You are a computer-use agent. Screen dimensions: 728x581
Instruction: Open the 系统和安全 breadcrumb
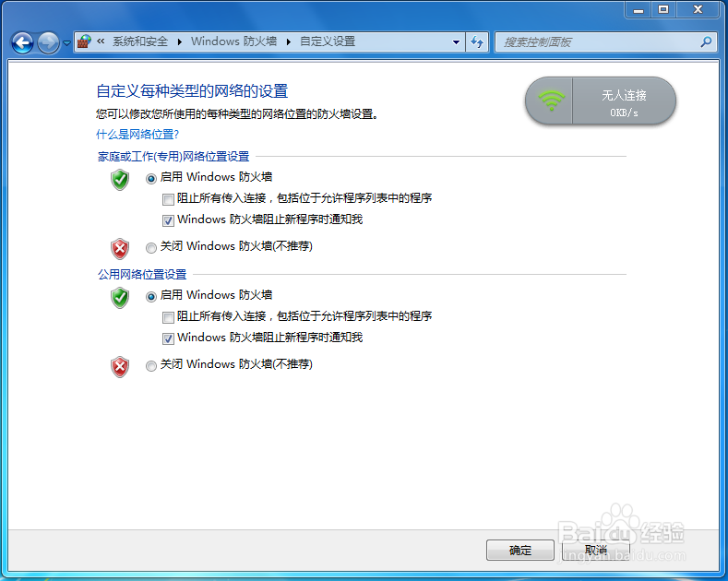(x=139, y=41)
